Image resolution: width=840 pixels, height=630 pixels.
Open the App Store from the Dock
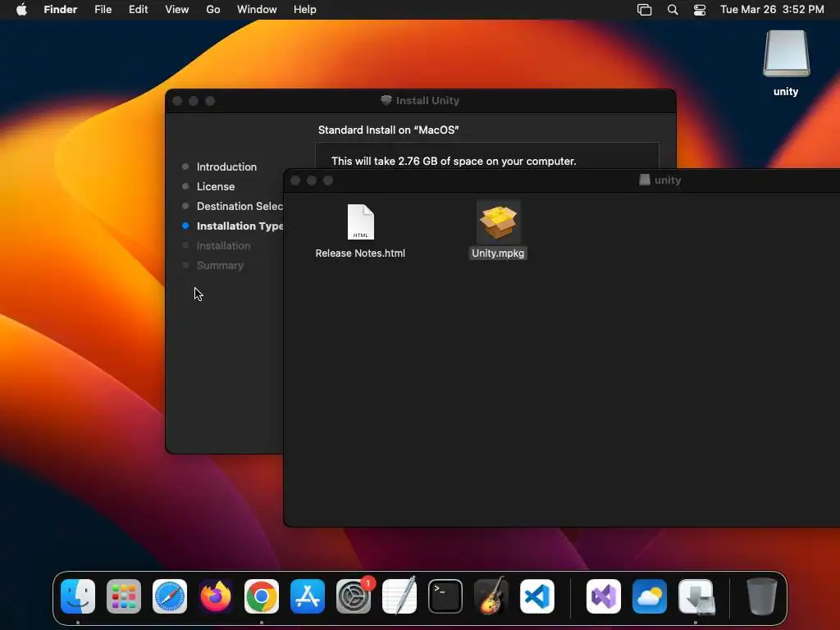pos(308,596)
